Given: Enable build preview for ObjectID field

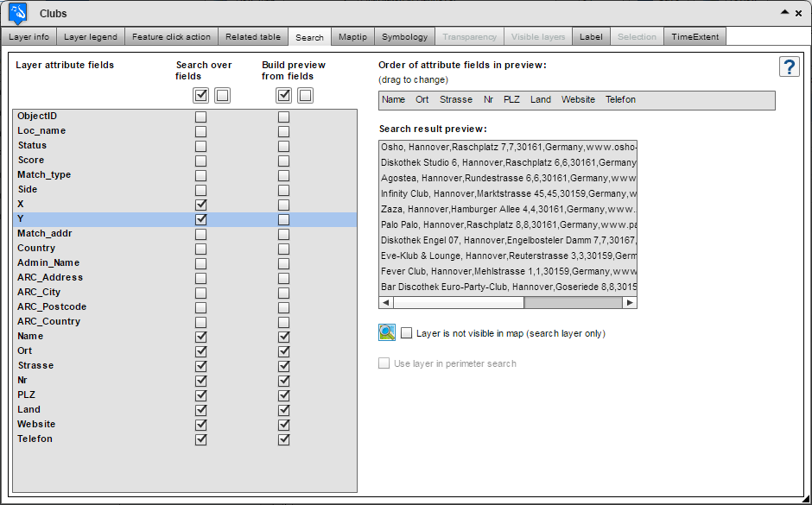Looking at the screenshot, I should pyautogui.click(x=284, y=117).
